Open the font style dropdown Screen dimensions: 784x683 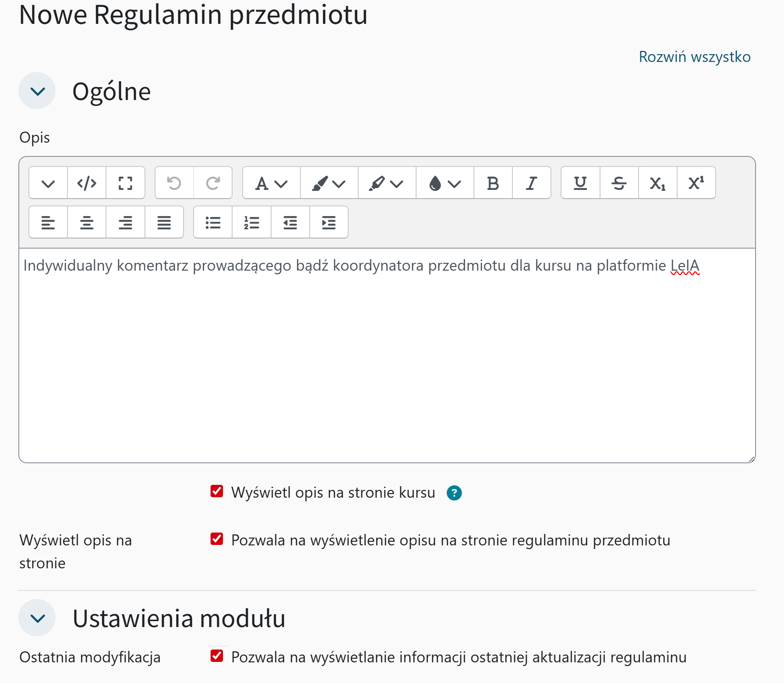click(271, 183)
